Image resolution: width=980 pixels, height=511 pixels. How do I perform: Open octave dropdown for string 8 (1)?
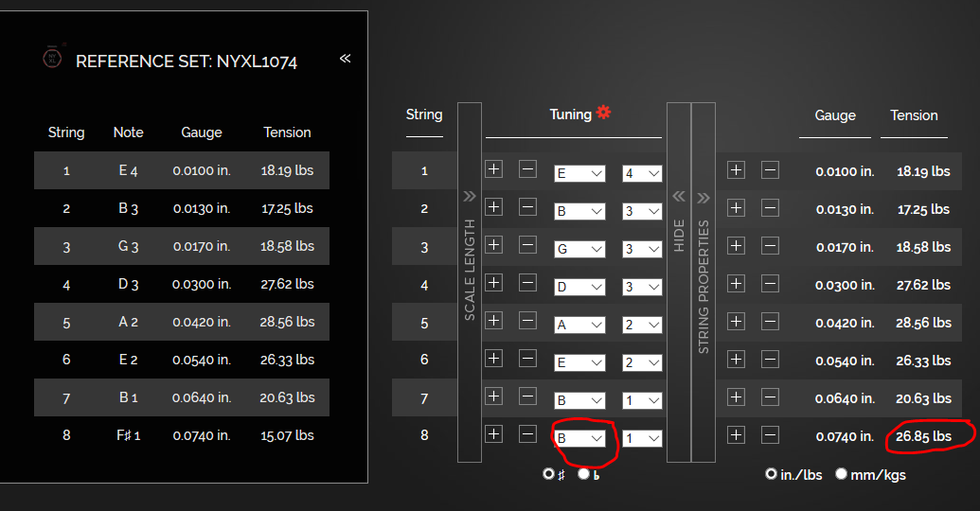(x=642, y=438)
